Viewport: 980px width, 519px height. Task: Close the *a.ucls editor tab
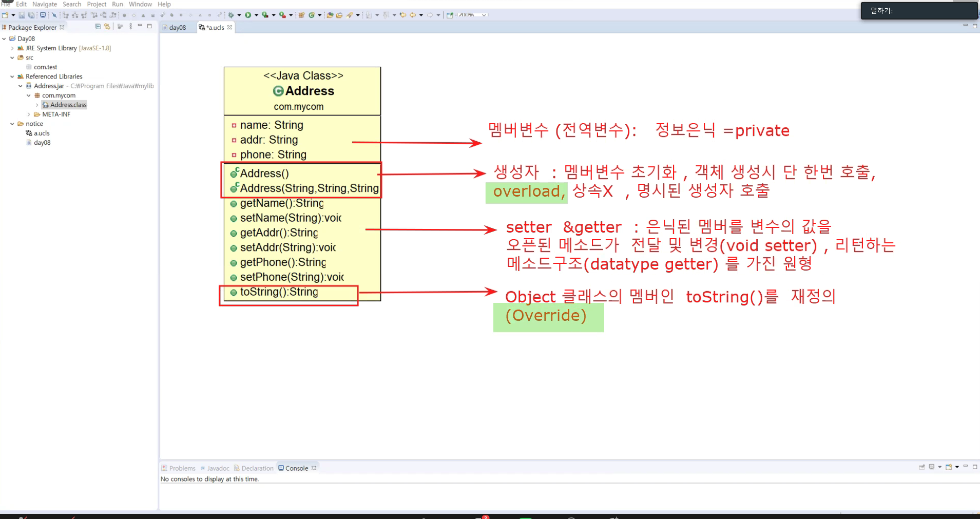coord(229,27)
